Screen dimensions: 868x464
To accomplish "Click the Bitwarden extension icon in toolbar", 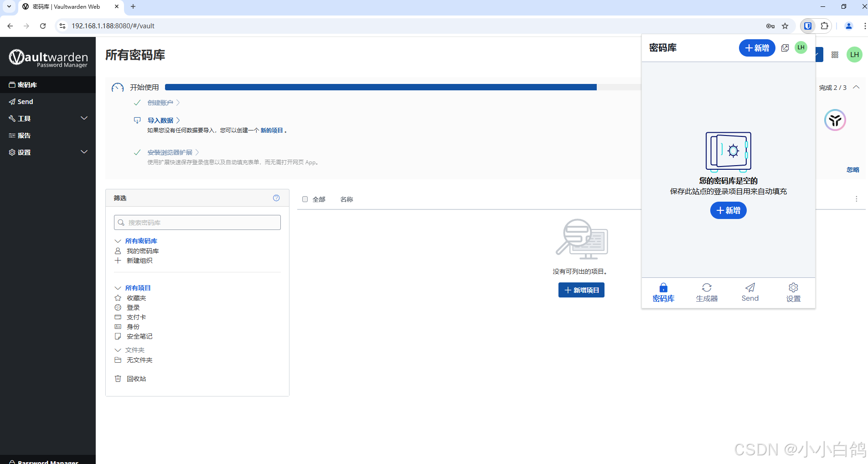I will pyautogui.click(x=807, y=26).
